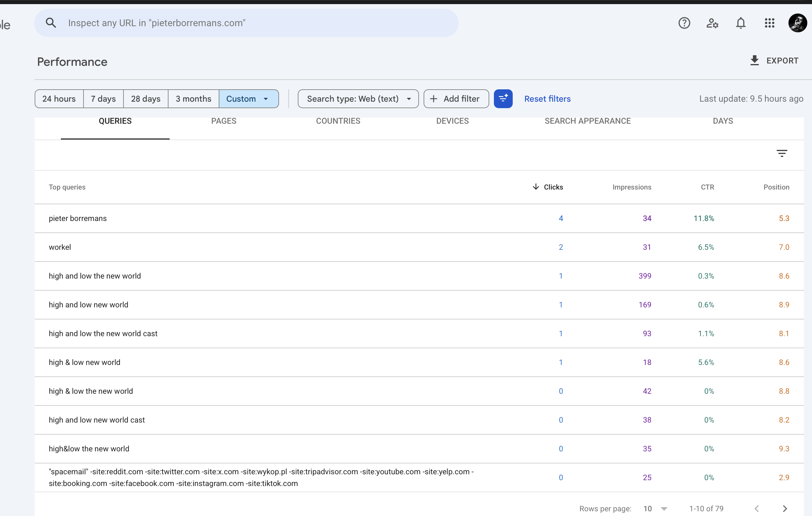Open the account profile avatar
The height and width of the screenshot is (516, 812).
[798, 23]
